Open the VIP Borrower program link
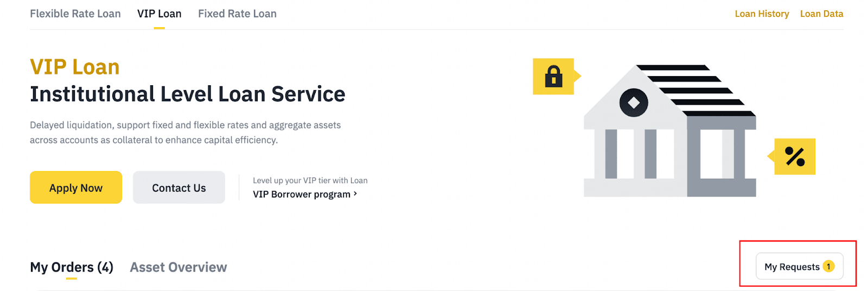 click(x=302, y=194)
